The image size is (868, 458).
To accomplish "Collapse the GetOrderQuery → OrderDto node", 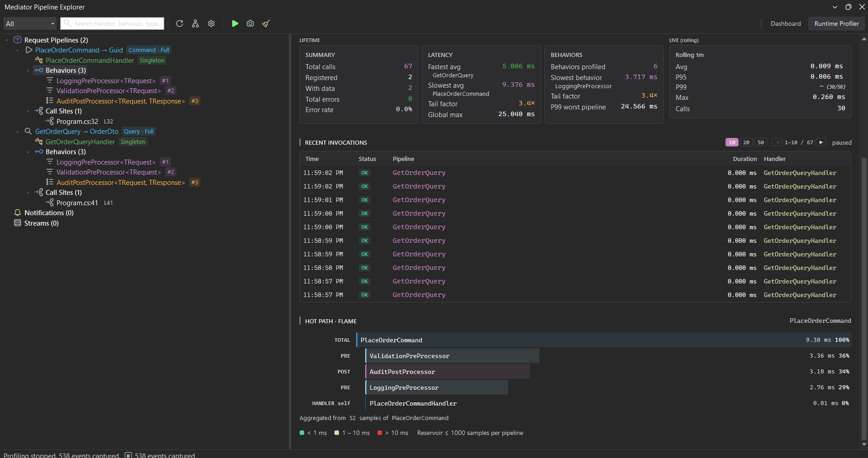I will 18,132.
